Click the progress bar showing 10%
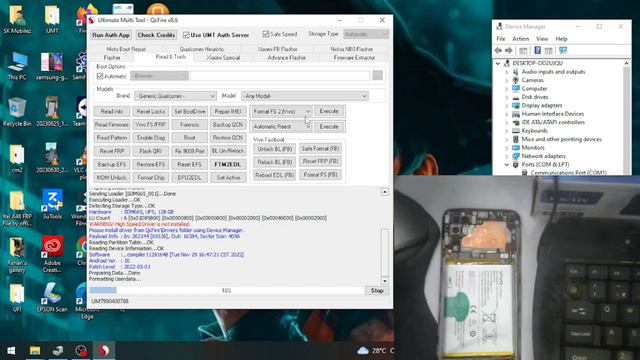Viewport: 640px width, 360px height. (x=226, y=291)
